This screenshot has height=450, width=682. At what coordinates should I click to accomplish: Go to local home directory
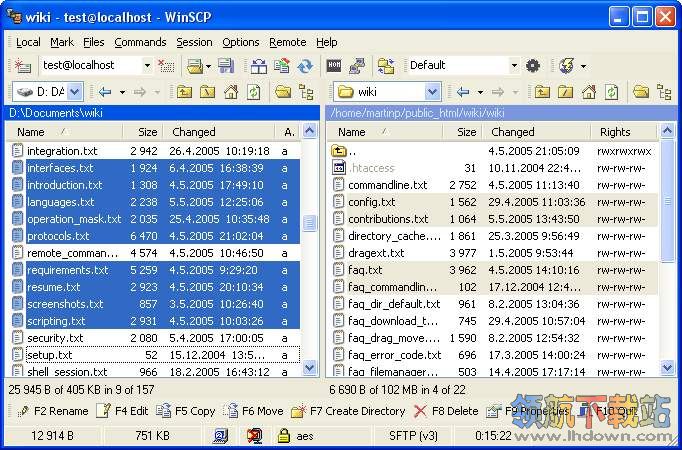[x=231, y=92]
